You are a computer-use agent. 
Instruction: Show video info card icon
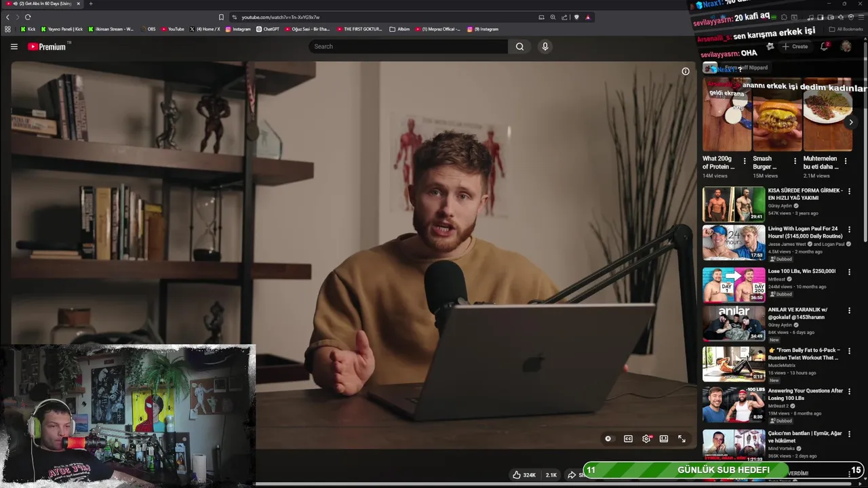tap(686, 71)
